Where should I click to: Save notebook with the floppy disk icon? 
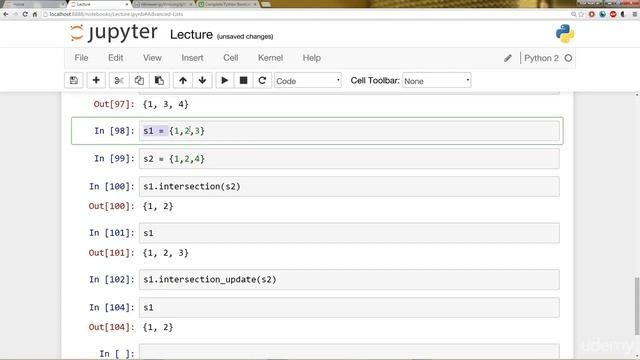(x=74, y=80)
